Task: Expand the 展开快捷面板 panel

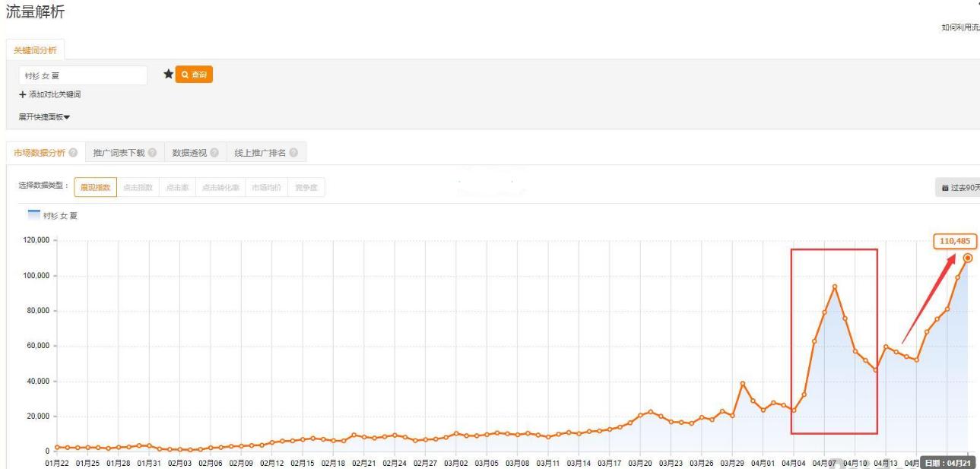Action: point(44,117)
